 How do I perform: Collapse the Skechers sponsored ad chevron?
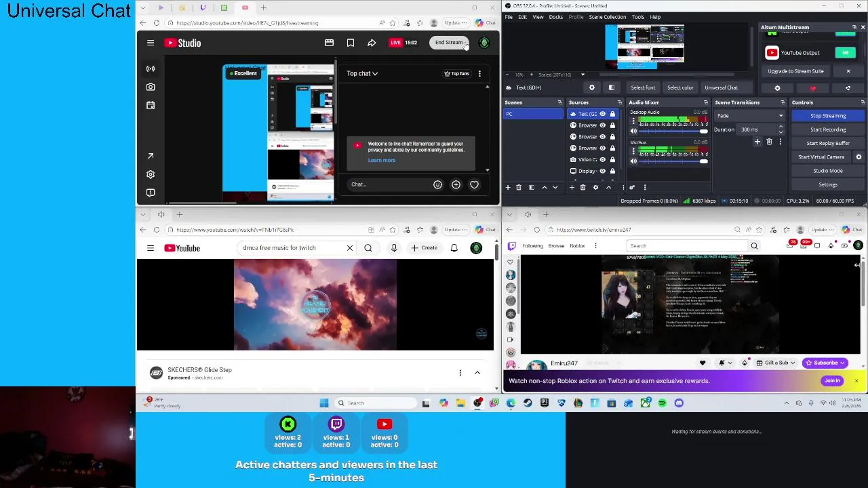[477, 373]
